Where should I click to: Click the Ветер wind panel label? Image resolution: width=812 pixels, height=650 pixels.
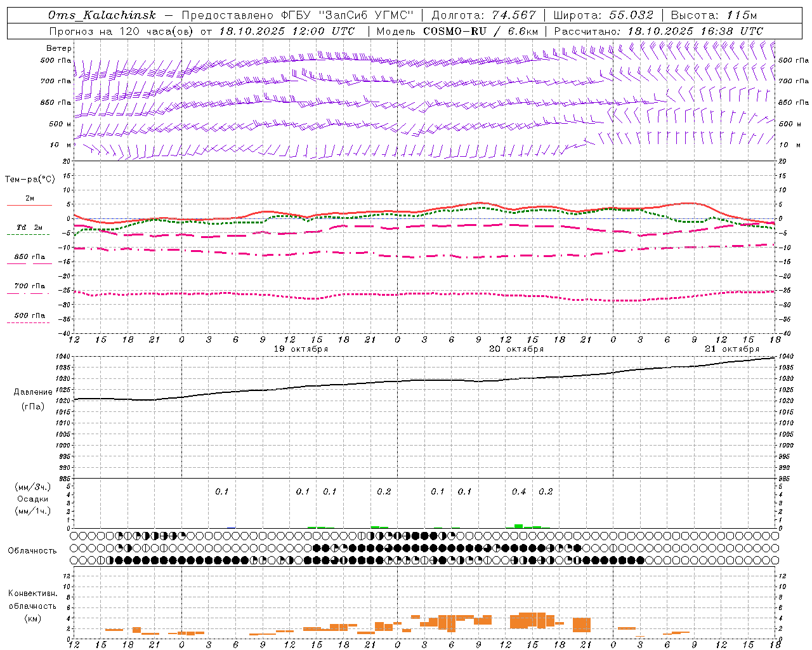point(59,48)
